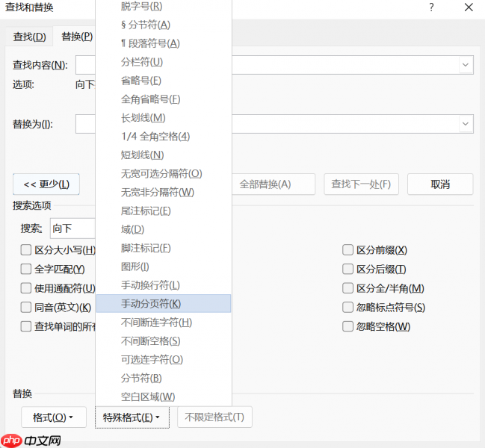This screenshot has height=448, width=485.
Task: Select 可选连字符(O) menu item
Action: click(x=164, y=359)
